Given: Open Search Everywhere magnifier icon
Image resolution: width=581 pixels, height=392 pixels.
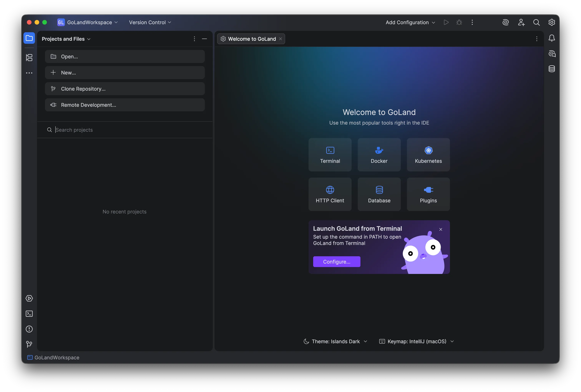Looking at the screenshot, I should (536, 22).
